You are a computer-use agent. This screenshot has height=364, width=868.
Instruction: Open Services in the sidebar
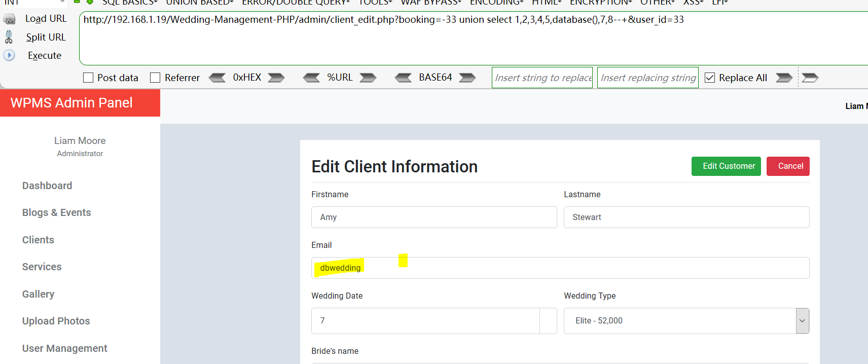(42, 267)
